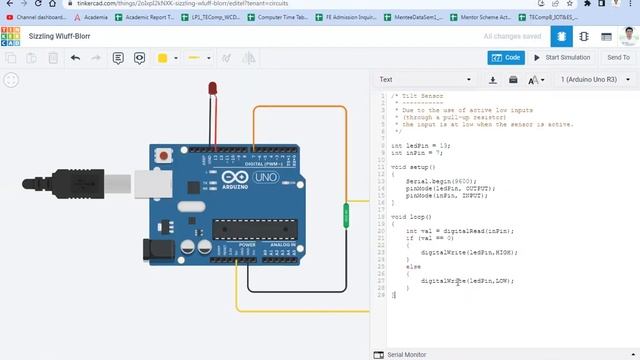
Task: Open the Notes tool icon
Action: point(118,58)
